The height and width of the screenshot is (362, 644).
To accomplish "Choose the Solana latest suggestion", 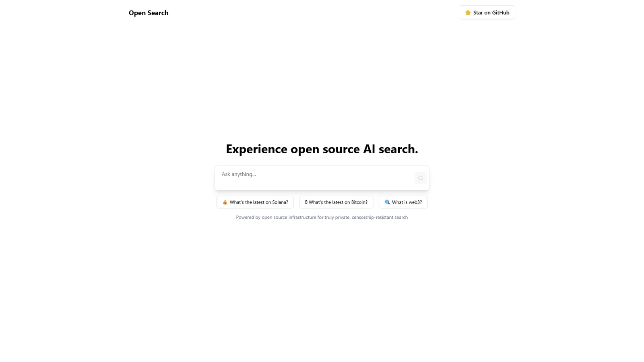I will coord(255,202).
